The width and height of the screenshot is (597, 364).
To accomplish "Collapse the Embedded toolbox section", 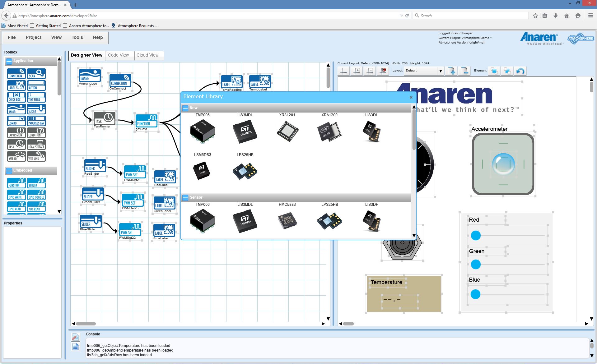I will (9, 171).
